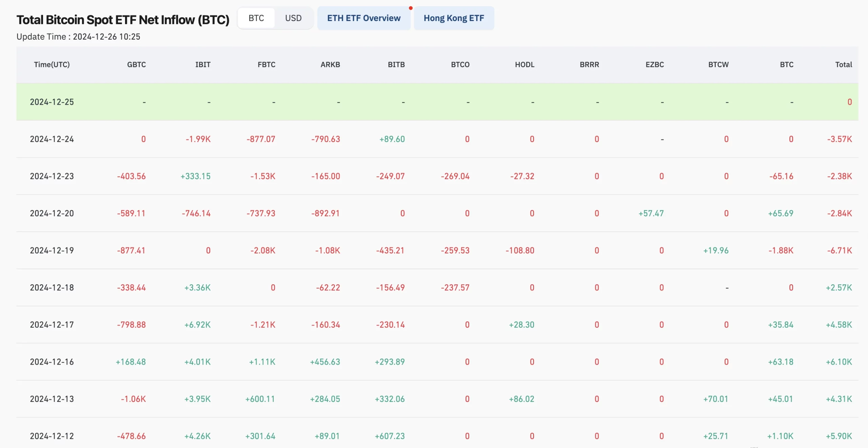The height and width of the screenshot is (448, 868).
Task: Click the BTC column header in table
Action: (x=787, y=64)
